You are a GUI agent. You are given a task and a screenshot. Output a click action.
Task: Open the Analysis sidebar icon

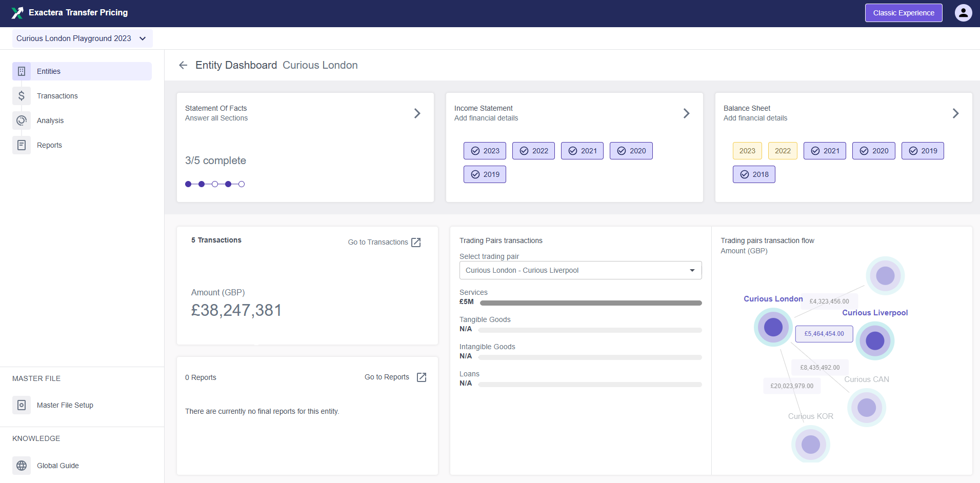coord(21,120)
